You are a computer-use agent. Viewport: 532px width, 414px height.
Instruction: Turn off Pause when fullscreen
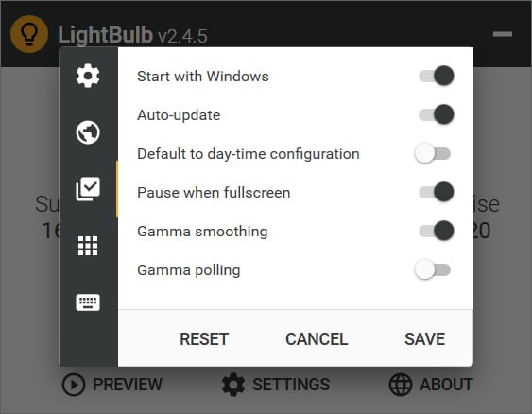point(436,192)
